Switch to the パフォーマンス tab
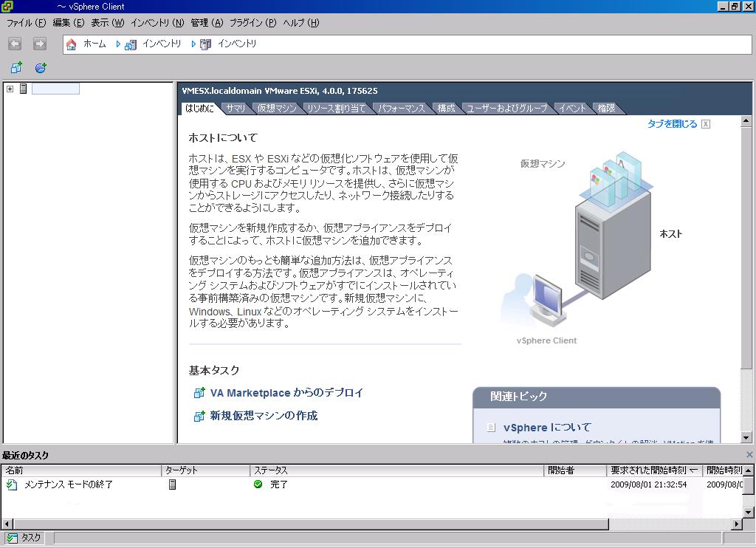 [401, 109]
